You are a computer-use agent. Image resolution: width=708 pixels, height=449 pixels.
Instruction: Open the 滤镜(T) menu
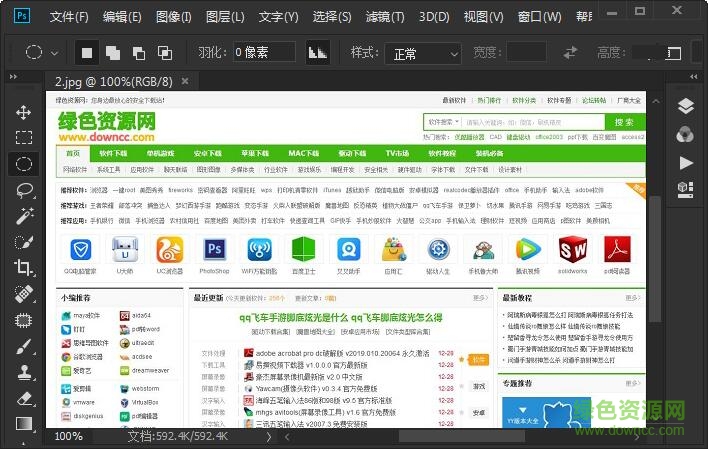click(385, 17)
